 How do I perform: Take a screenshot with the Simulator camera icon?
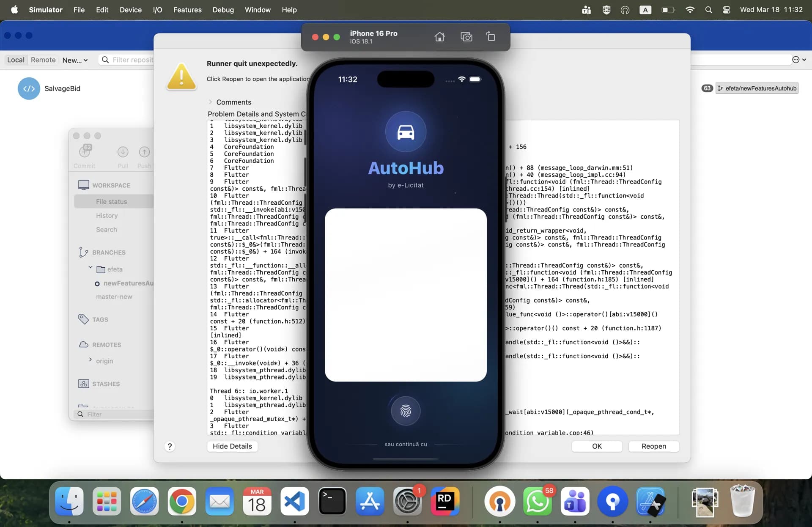click(x=466, y=37)
